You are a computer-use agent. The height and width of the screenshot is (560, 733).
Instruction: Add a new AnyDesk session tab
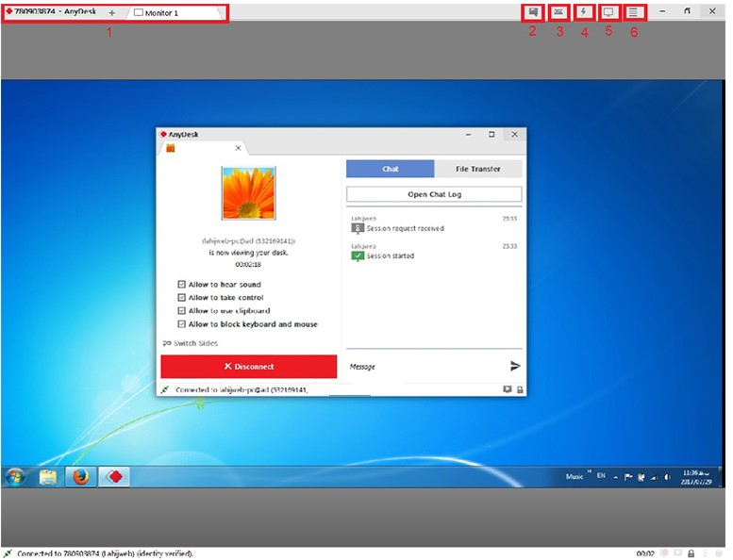111,13
